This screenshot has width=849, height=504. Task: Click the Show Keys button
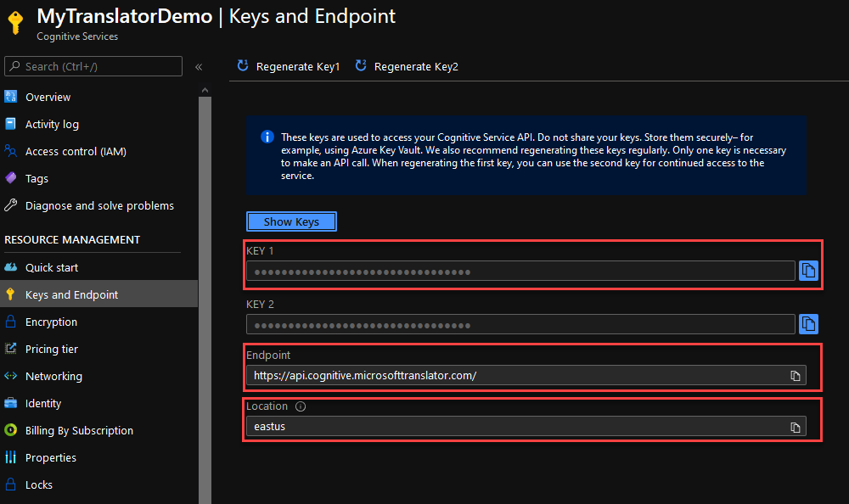click(291, 221)
